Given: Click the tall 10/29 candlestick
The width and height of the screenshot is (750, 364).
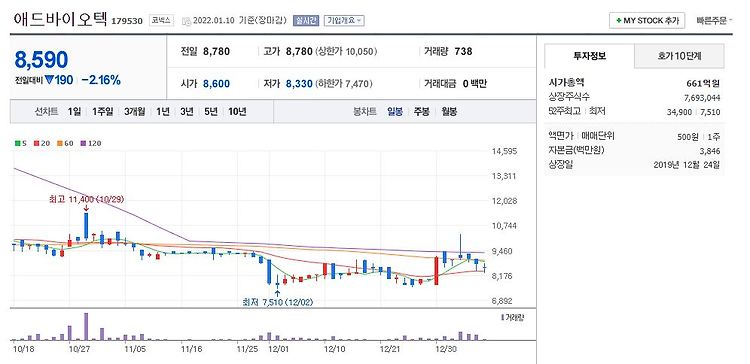Looking at the screenshot, I should coord(86,226).
